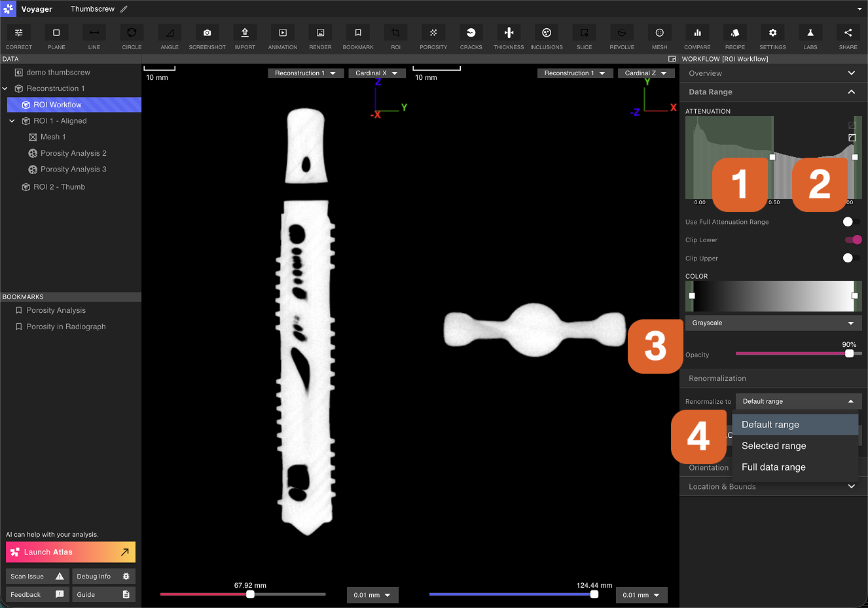Screen dimensions: 868x608
Task: Open the Thickness analysis tool
Action: click(509, 37)
